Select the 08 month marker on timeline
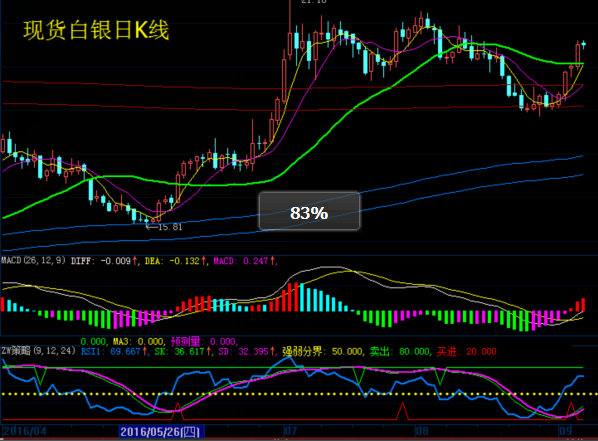 pyautogui.click(x=422, y=431)
